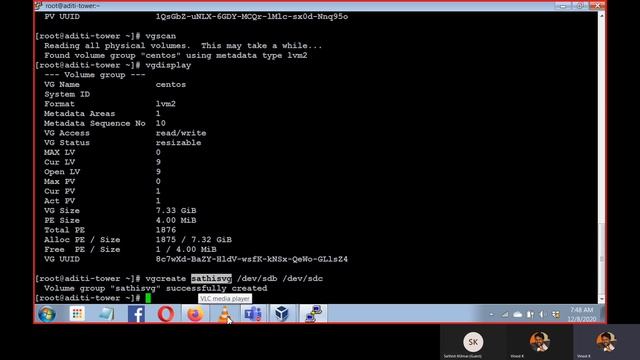Launch Opera browser from the taskbar
This screenshot has height=360, width=640.
[x=166, y=314]
